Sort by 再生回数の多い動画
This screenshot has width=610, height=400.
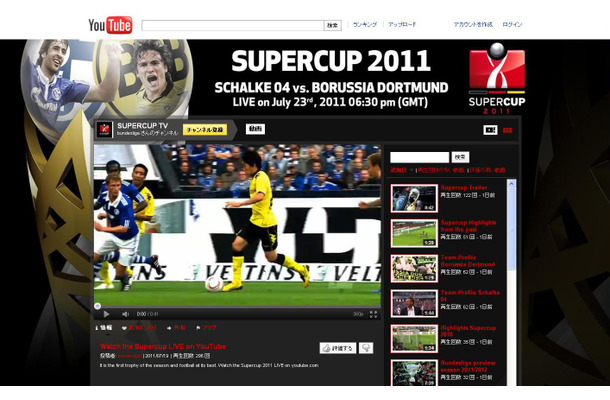[x=441, y=170]
